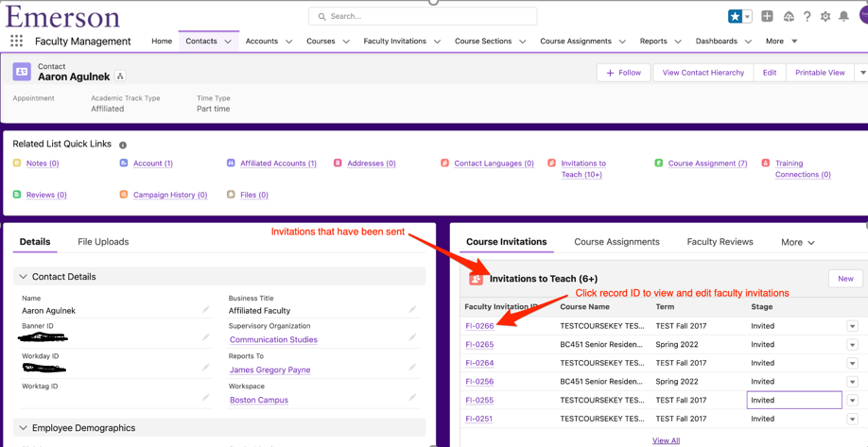Click the Favorites star icon
Viewport: 868px width, 447px height.
click(735, 17)
